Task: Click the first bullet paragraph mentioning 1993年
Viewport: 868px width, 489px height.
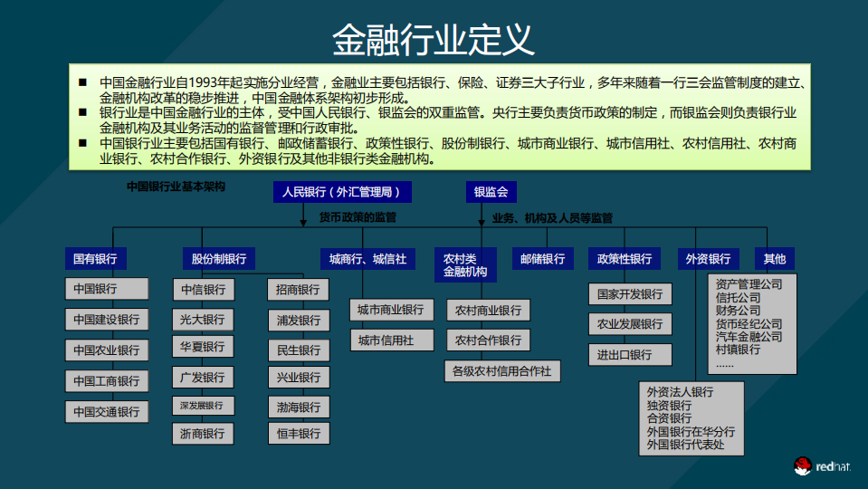Action: pos(453,91)
